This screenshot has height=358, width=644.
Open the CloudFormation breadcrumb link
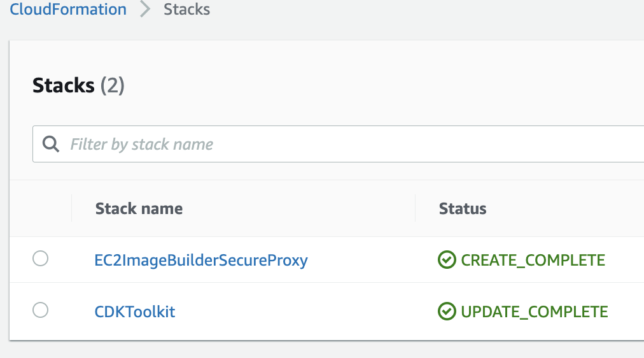coord(68,9)
